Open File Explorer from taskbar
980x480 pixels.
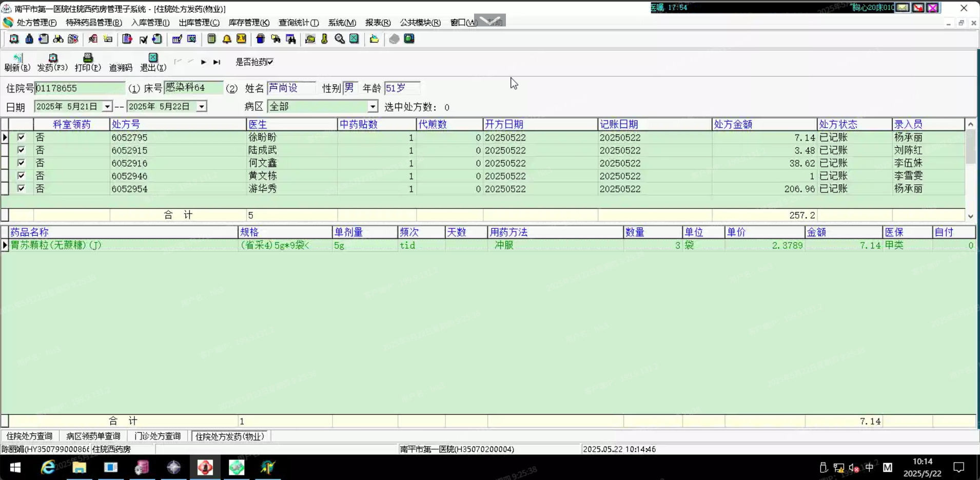(x=79, y=467)
